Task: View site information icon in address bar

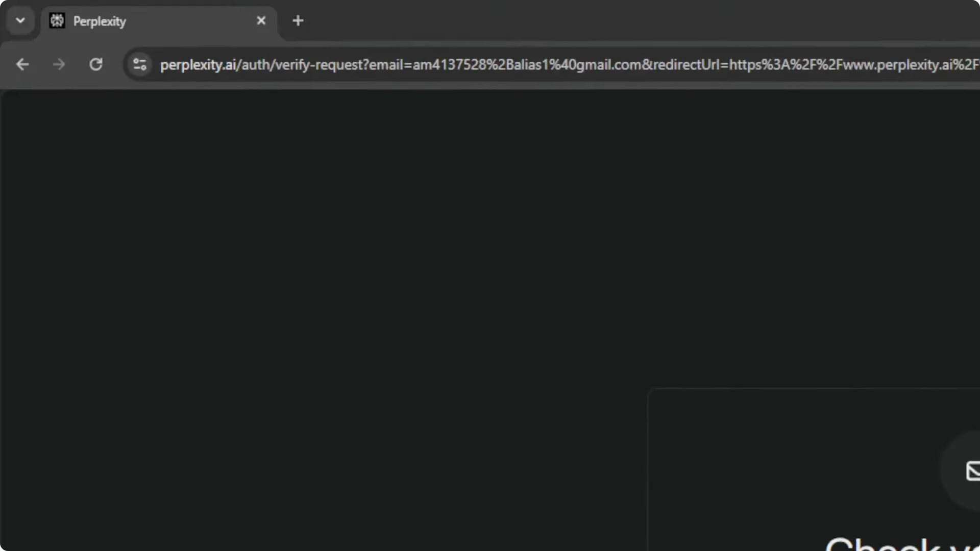Action: point(140,65)
